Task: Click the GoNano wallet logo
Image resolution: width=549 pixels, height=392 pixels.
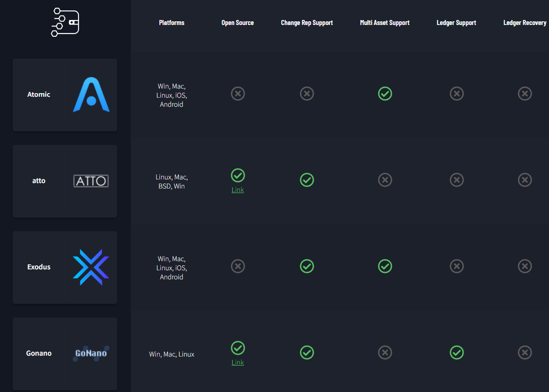Action: [91, 353]
